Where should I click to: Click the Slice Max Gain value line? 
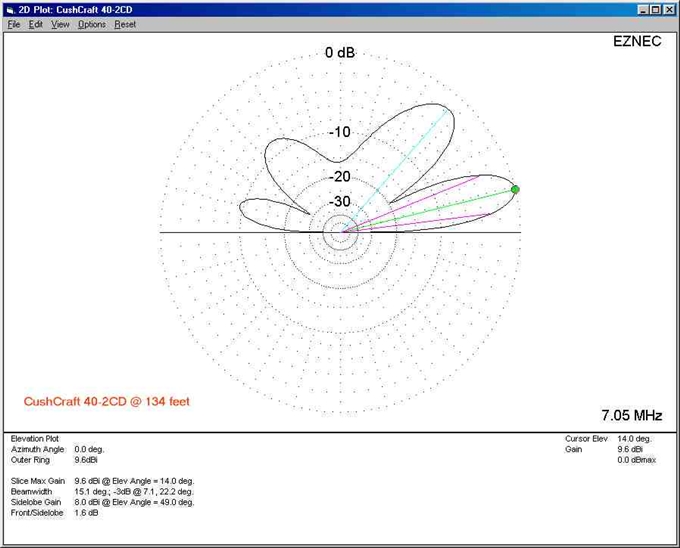[134, 481]
